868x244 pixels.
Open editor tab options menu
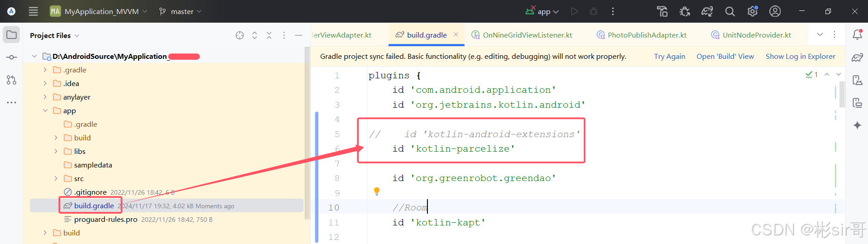tap(835, 35)
